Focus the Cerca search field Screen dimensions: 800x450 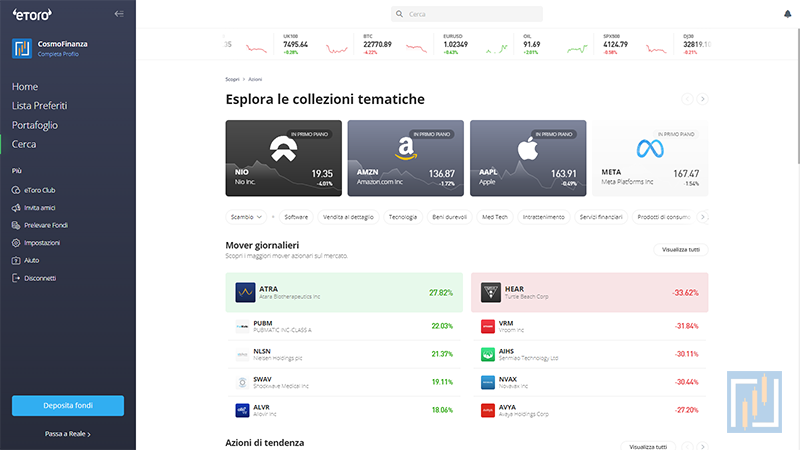coord(467,14)
